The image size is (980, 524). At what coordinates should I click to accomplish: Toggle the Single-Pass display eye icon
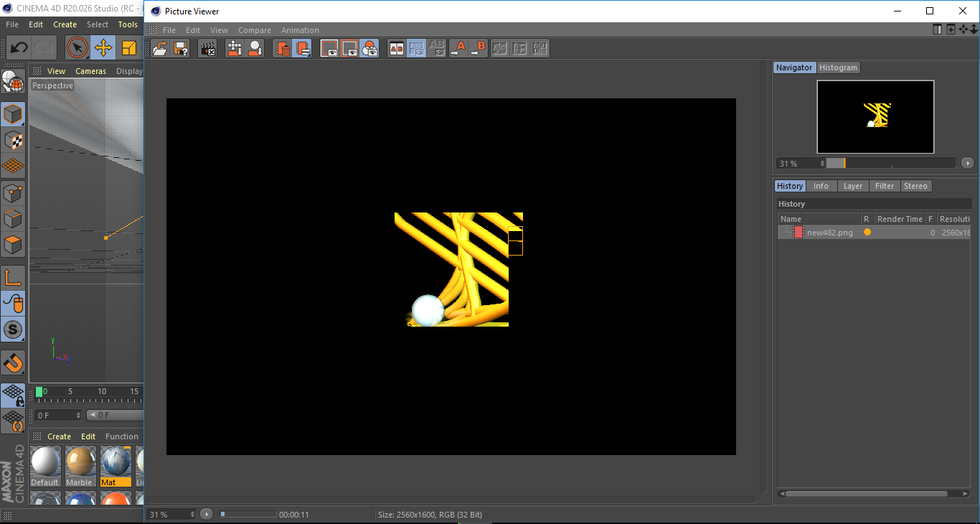click(329, 48)
